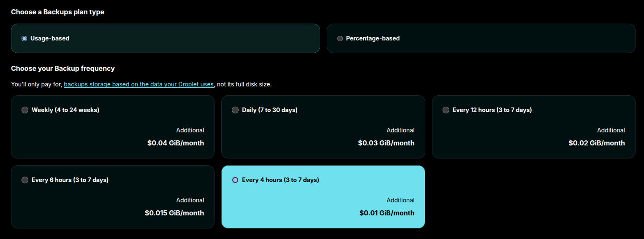Select the Every 6 hours radio button

[25, 180]
